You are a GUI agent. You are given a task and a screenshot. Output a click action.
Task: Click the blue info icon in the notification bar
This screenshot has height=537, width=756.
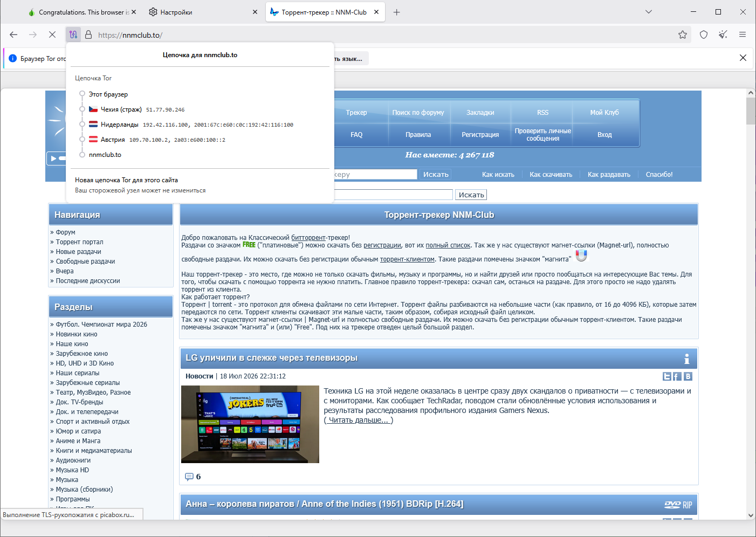tap(13, 58)
